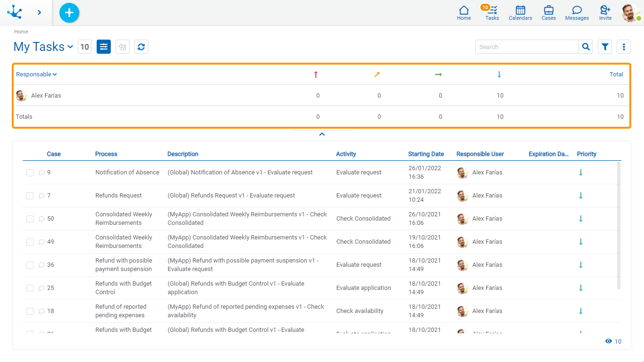Click the Home breadcrumb link
Viewport: 644px width, 362px height.
(21, 32)
